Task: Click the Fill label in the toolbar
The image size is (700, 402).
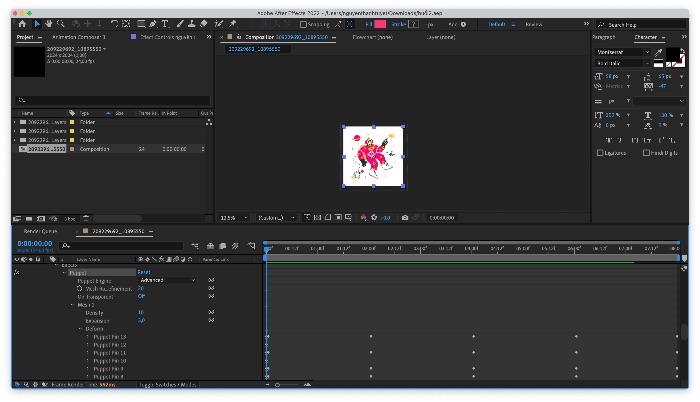Action: tap(369, 24)
